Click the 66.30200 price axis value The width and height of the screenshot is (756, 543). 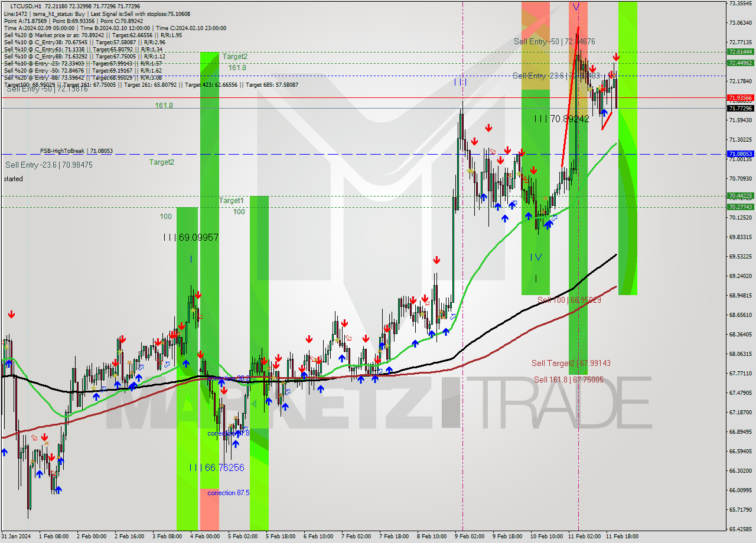click(x=740, y=471)
